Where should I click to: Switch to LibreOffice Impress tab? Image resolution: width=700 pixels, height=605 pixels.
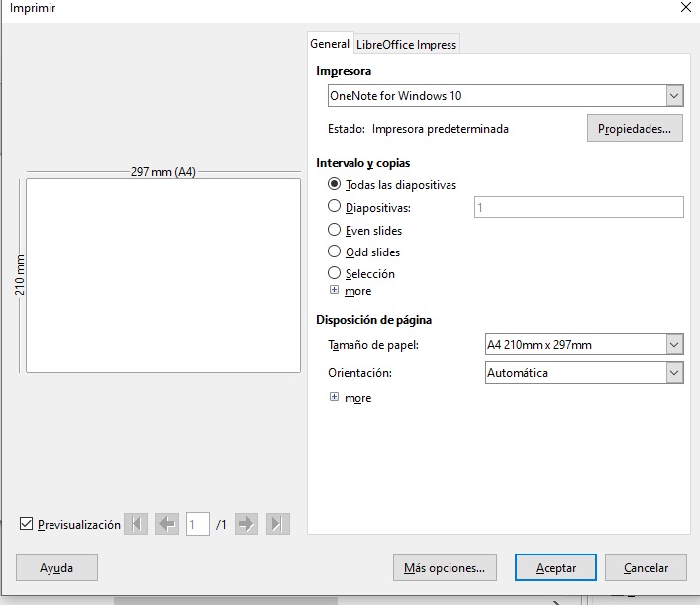(x=406, y=45)
